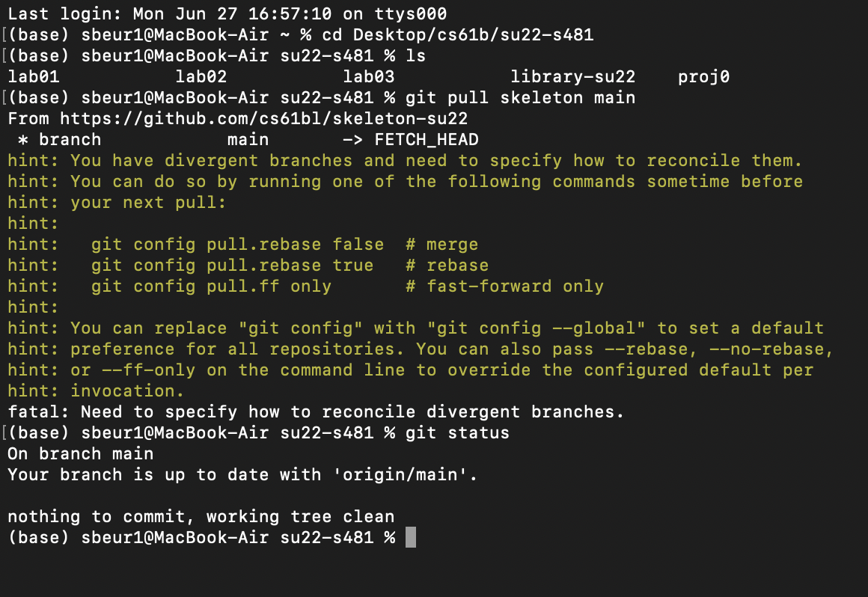Viewport: 868px width, 597px height.
Task: Click the "fatal: Need to specify" error line
Action: [315, 411]
